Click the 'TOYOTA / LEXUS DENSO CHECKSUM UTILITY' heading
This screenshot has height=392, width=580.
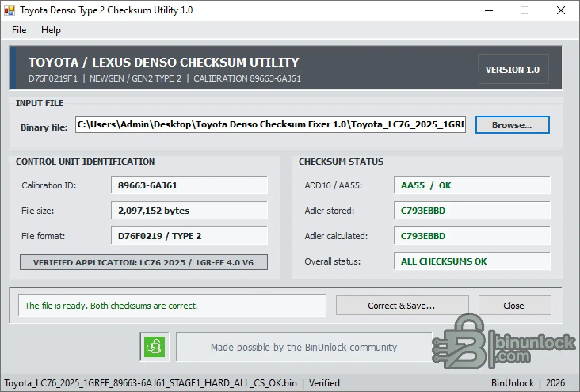[x=164, y=62]
